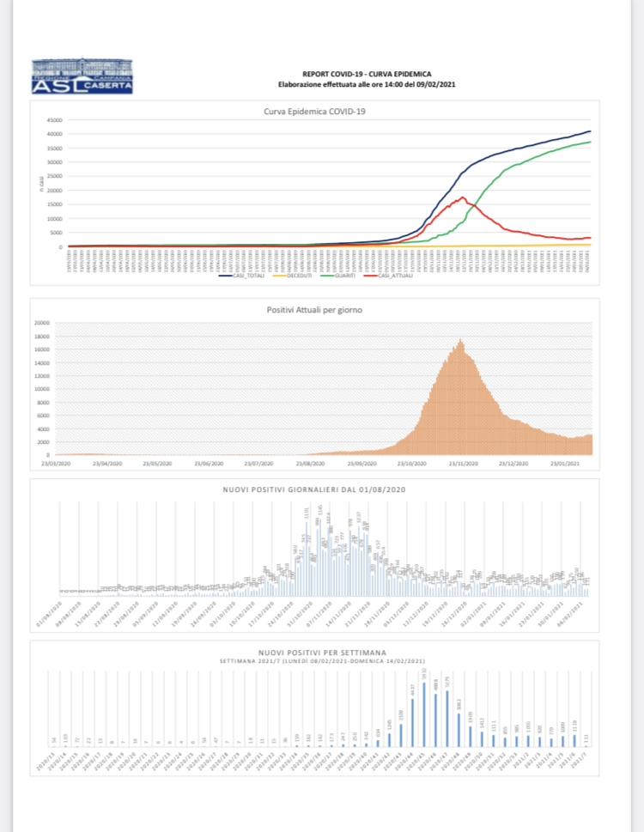644x832 pixels.
Task: Click the 23/11/2020 x-axis date label
Action: click(464, 463)
